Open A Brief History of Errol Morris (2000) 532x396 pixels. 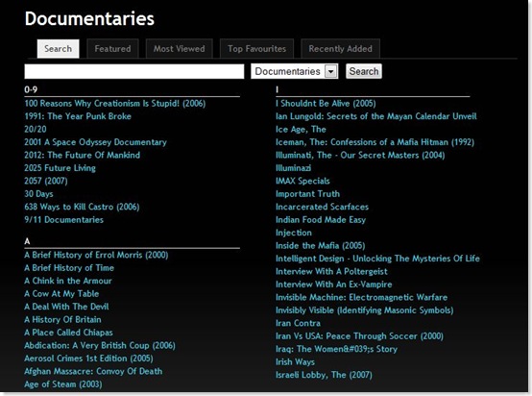point(96,255)
